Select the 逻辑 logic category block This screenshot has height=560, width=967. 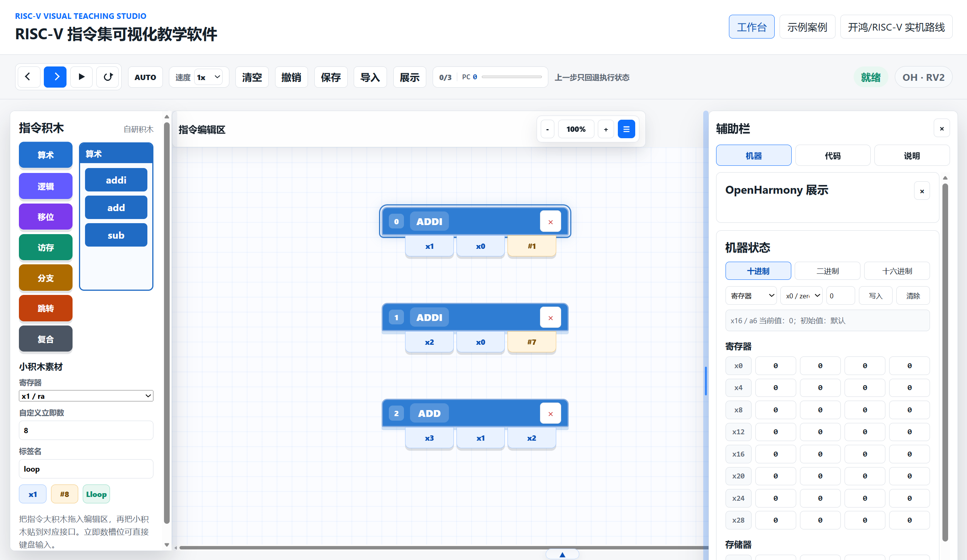coord(46,186)
